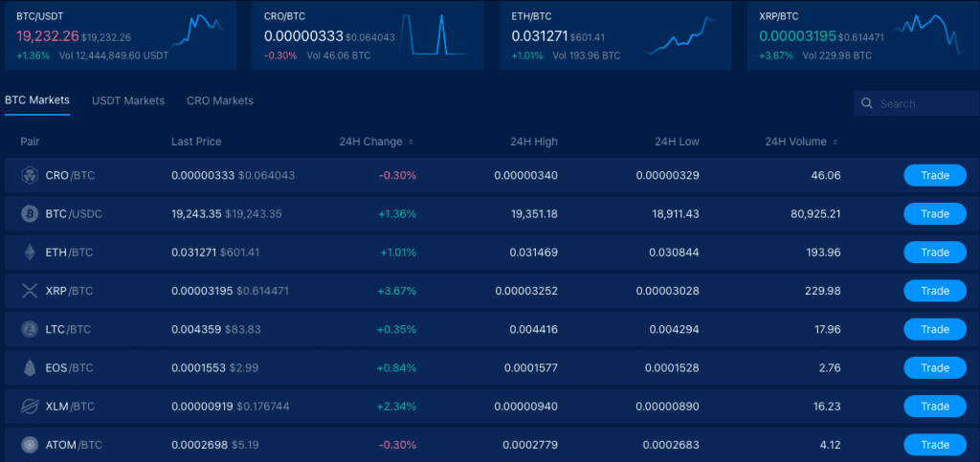The height and width of the screenshot is (462, 980).
Task: Click 24H high value 19,351.18
Action: click(534, 214)
